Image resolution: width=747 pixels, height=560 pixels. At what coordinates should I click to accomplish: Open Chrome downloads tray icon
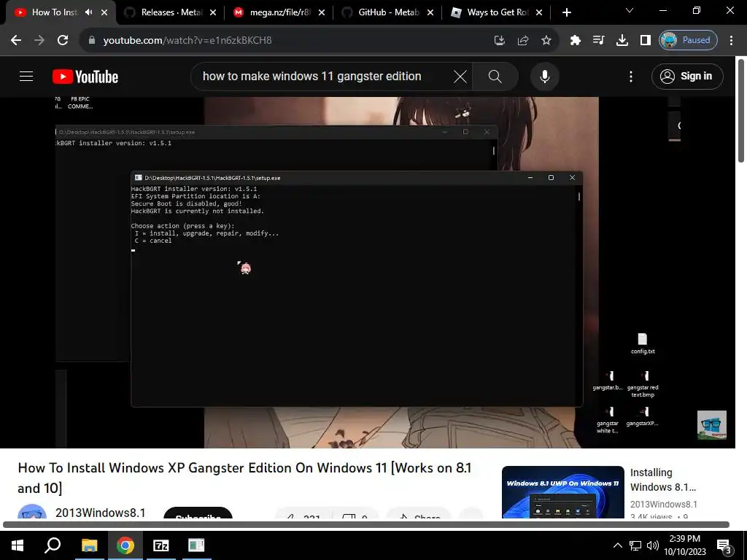[622, 41]
